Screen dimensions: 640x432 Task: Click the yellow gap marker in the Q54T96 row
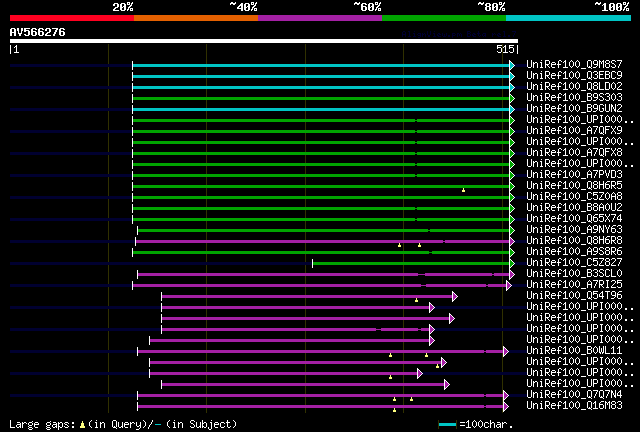pyautogui.click(x=416, y=300)
